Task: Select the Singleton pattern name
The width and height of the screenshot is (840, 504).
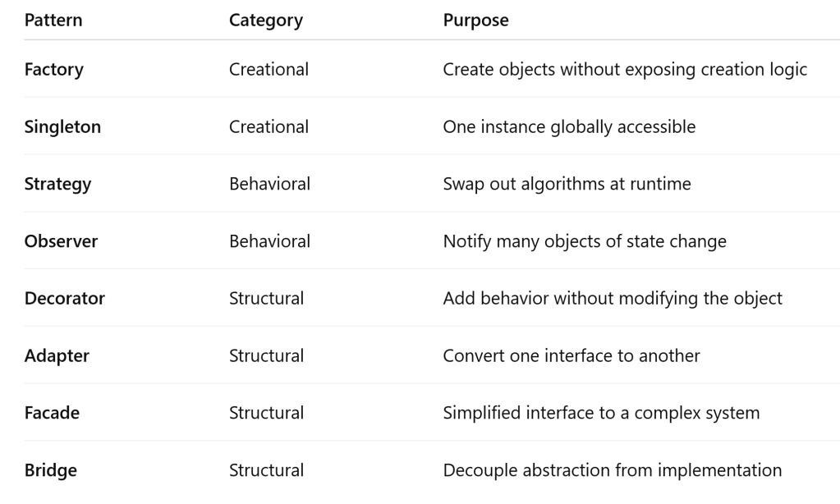Action: [x=62, y=127]
